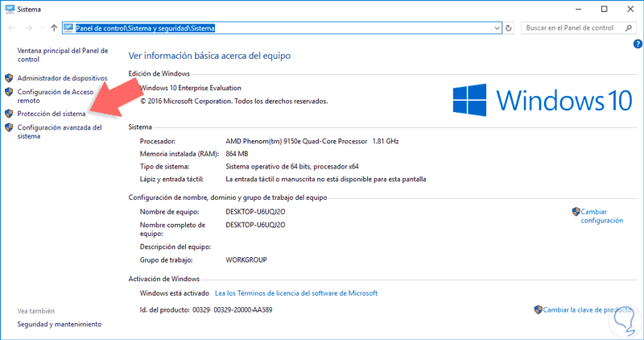Refresh the Sistema page
This screenshot has height=340, width=644.
tap(509, 28)
